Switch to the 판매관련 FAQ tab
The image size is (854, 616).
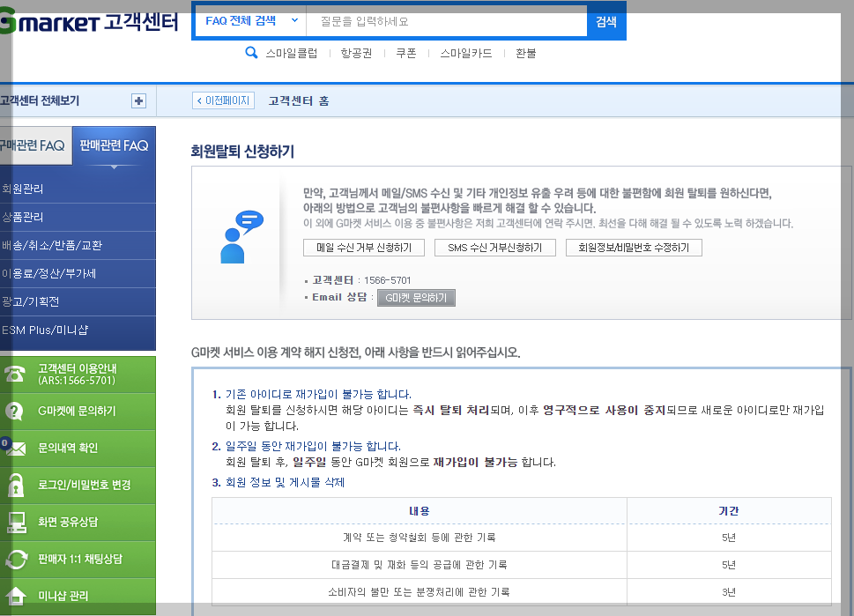[x=114, y=145]
